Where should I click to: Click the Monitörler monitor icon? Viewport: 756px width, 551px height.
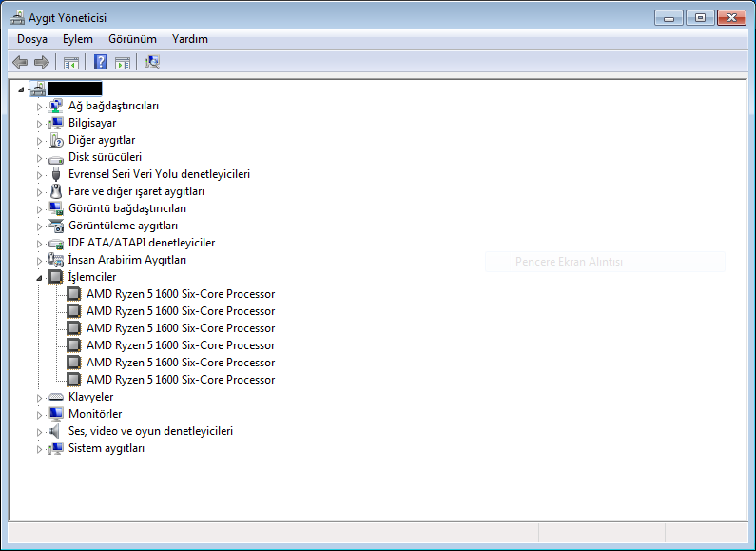[x=56, y=414]
